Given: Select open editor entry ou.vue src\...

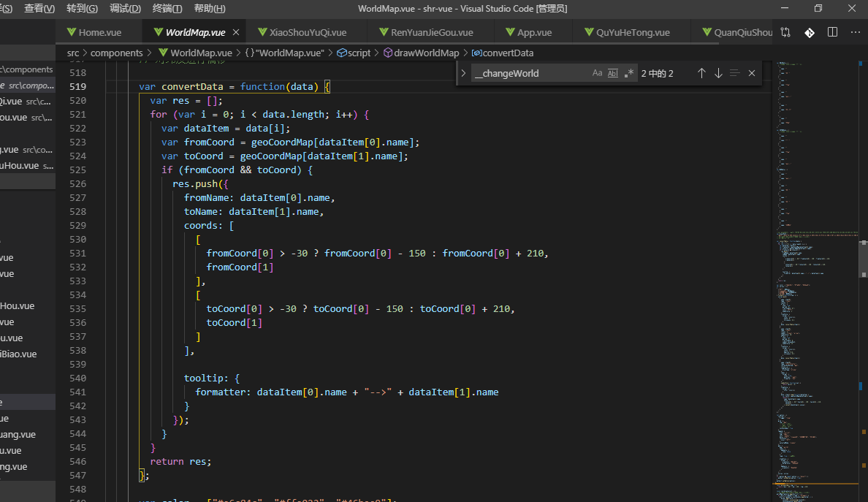Looking at the screenshot, I should (x=26, y=118).
